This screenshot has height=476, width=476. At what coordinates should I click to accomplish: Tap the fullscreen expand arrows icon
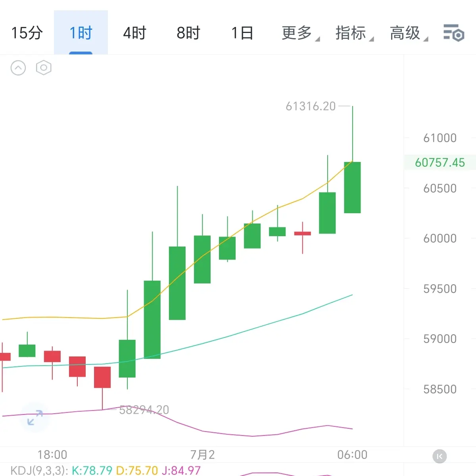point(35,418)
